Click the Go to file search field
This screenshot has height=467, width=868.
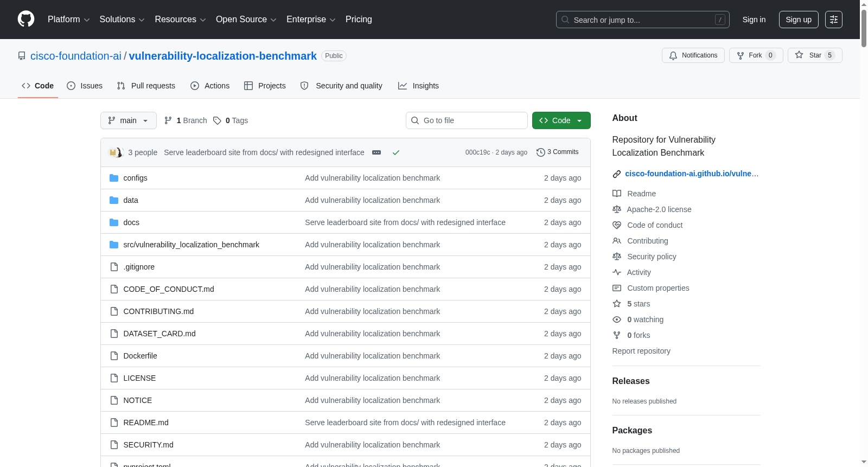(x=467, y=120)
